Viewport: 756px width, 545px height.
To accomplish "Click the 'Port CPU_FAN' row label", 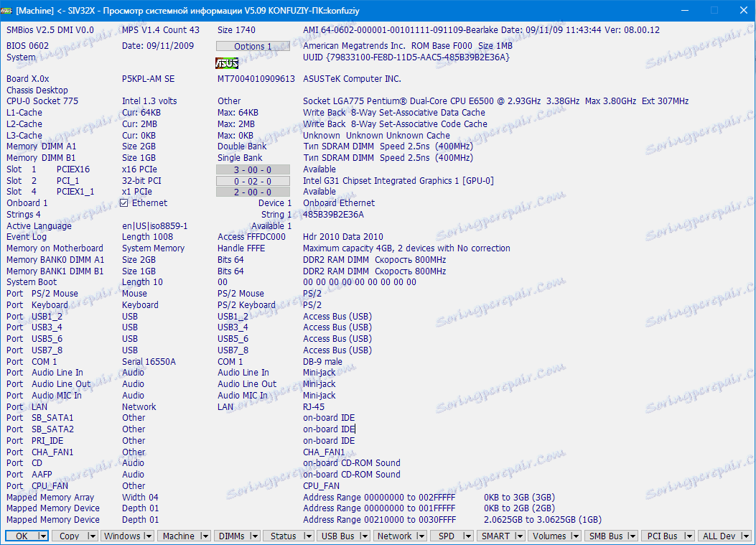I will click(37, 485).
